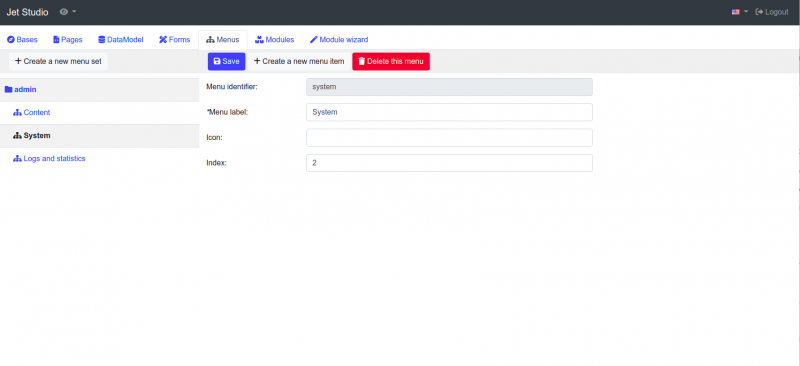Save the menu

point(227,61)
